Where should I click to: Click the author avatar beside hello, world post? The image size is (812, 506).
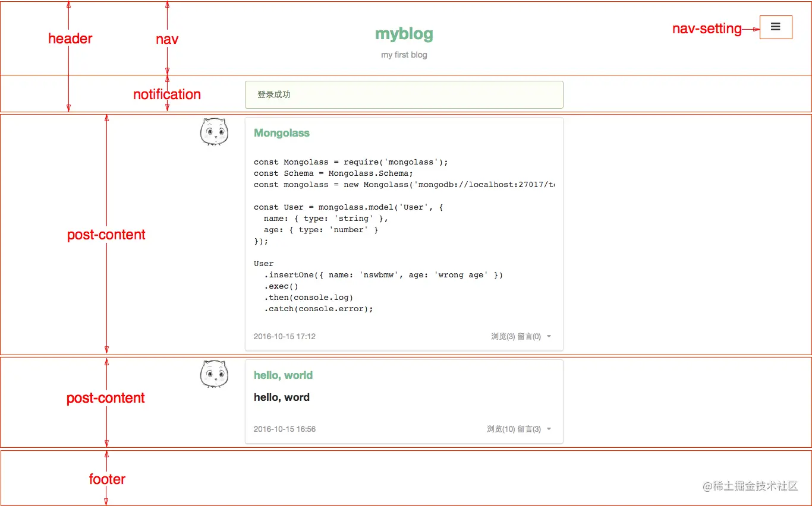coord(214,374)
